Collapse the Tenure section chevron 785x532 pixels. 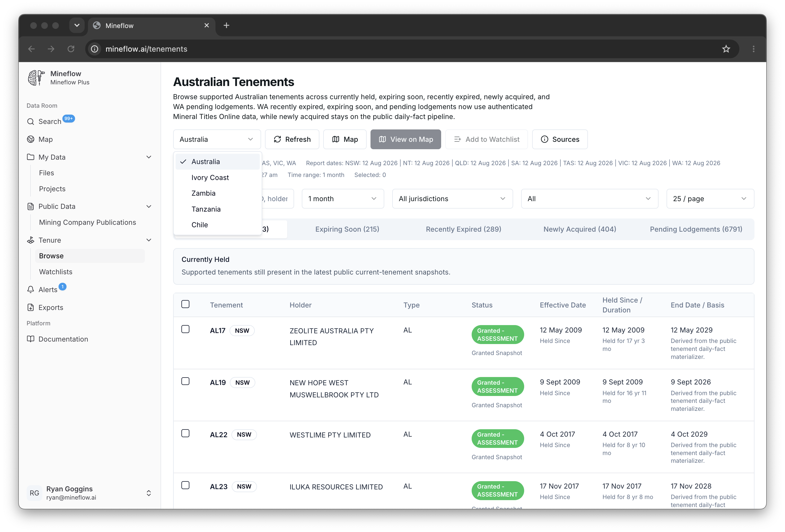[149, 240]
